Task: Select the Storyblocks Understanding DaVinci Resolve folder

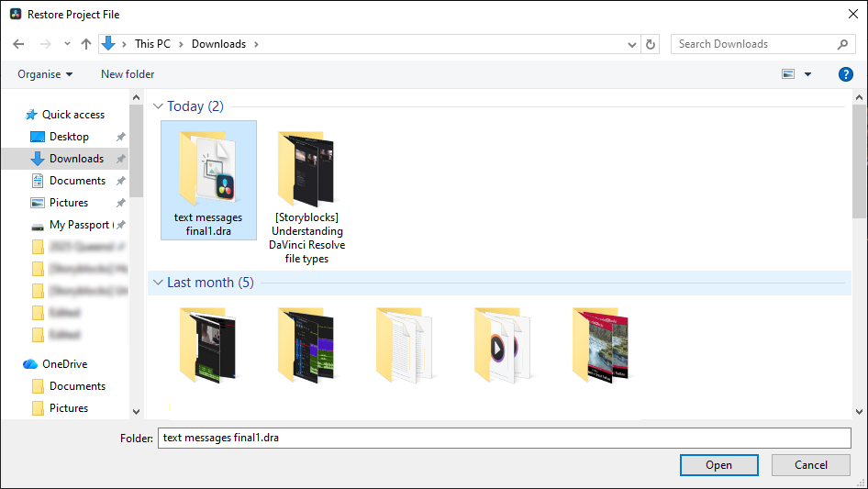Action: click(x=306, y=197)
